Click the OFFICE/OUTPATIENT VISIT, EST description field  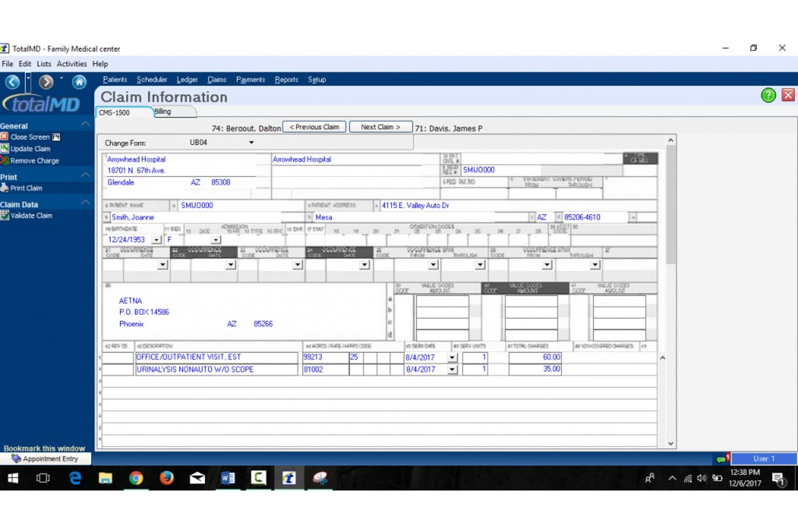tap(216, 357)
